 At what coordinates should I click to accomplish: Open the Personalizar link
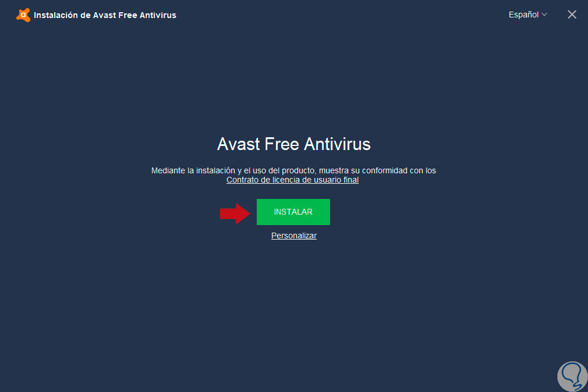(294, 236)
